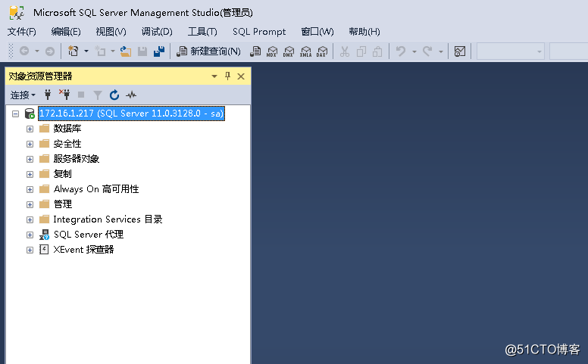Expand the 复制 folder

30,175
